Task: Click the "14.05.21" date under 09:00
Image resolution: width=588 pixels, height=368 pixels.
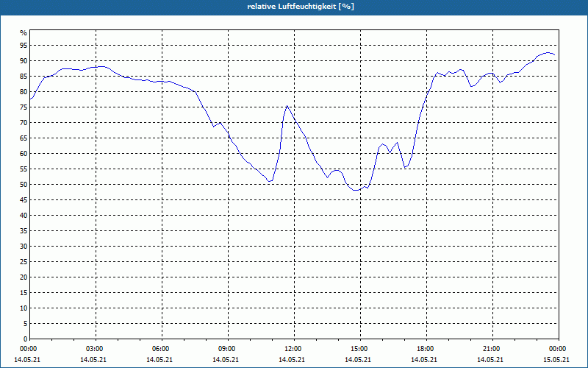Action: click(x=226, y=360)
